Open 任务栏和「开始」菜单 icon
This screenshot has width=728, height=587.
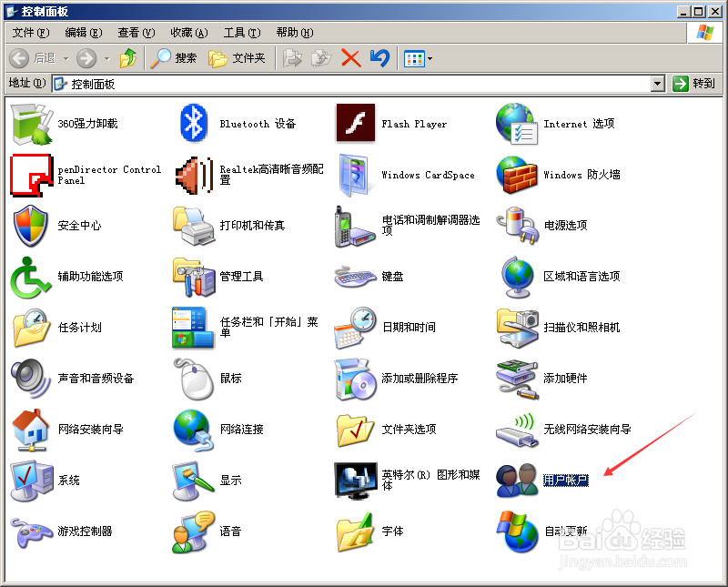tap(193, 328)
